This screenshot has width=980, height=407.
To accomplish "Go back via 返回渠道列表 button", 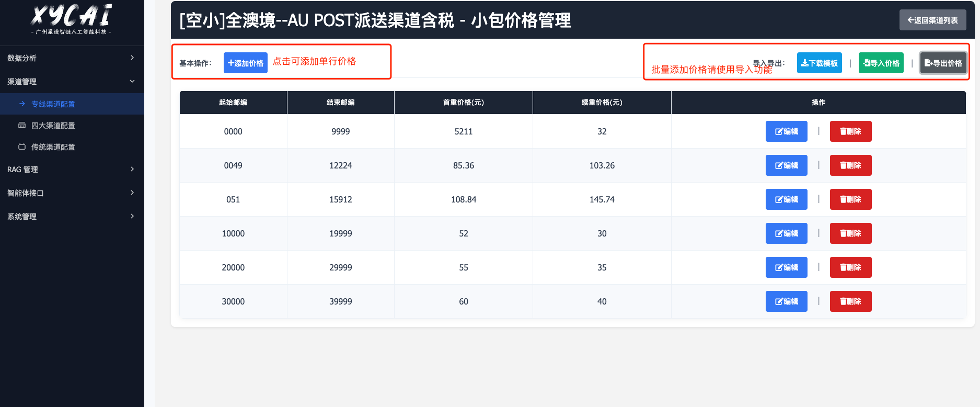I will (x=933, y=20).
